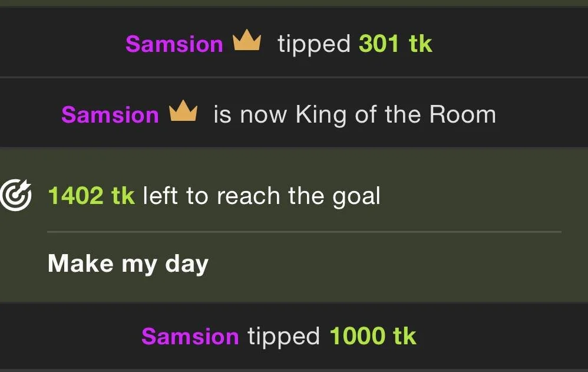Click the divider line above 'Make my day'
Screen dimensions: 588x372
(304, 232)
